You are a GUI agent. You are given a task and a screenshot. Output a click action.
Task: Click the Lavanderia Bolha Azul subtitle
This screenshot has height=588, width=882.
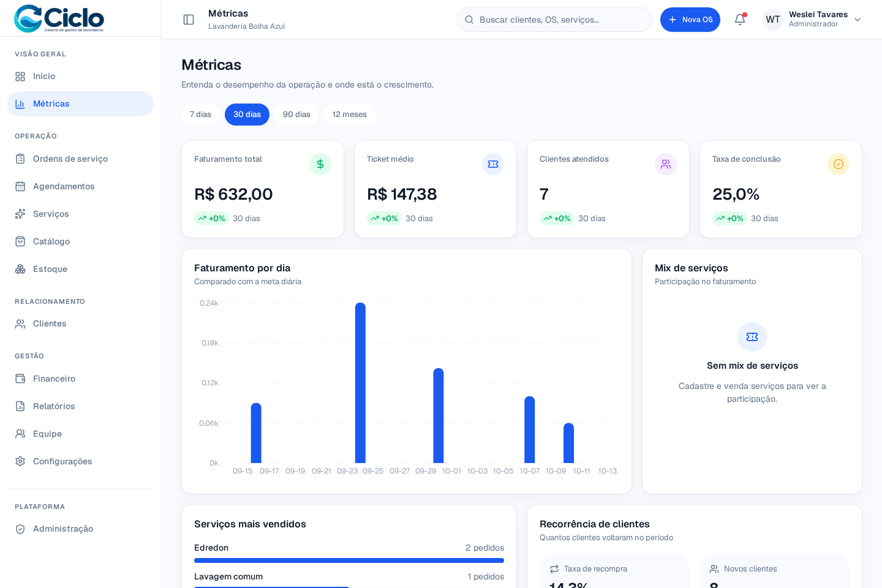click(x=246, y=26)
